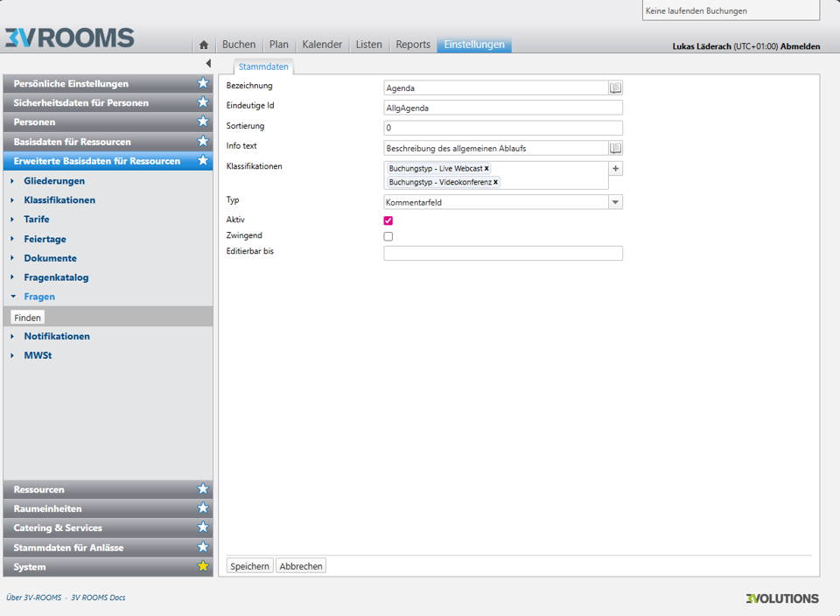The height and width of the screenshot is (616, 840).
Task: Click the Speichern button
Action: tap(249, 566)
